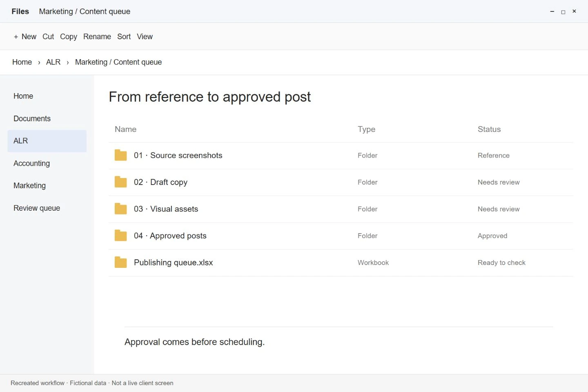This screenshot has width=588, height=392.
Task: Click the heading From reference to approved post
Action: (x=210, y=97)
